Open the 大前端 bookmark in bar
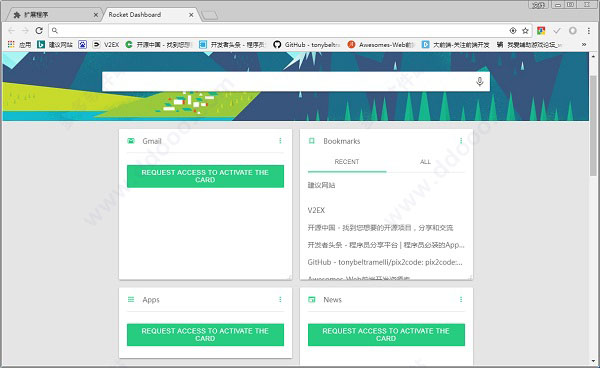Viewport: 600px width, 368px height. (455, 45)
